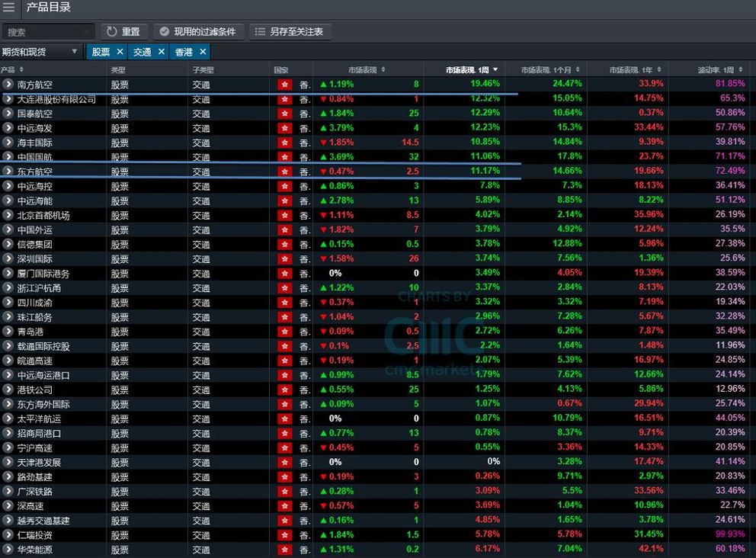The image size is (756, 558).
Task: Click 中远海发 daily change 3.79%
Action: pos(337,128)
